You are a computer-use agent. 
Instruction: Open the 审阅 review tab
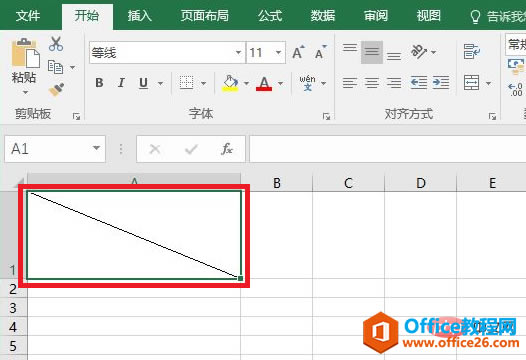tap(376, 16)
